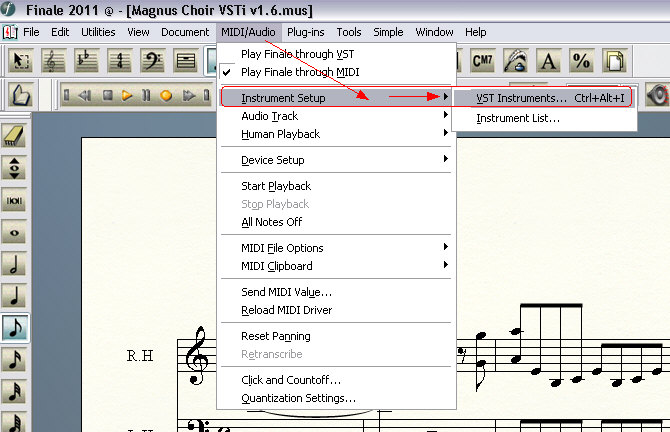The image size is (670, 432).
Task: Stop playback with the square button
Action: [x=107, y=95]
